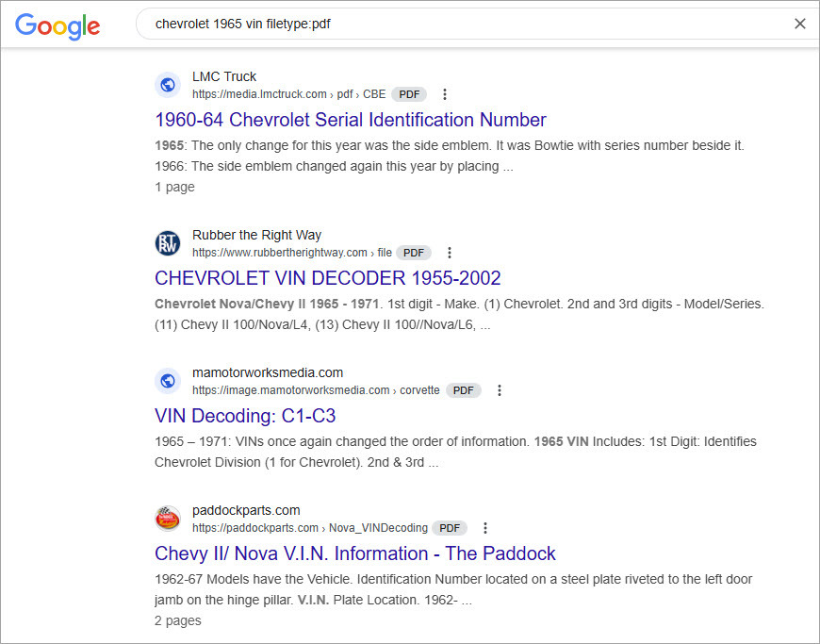Clear the search box with X
Screen dimensions: 820x644
tap(799, 24)
